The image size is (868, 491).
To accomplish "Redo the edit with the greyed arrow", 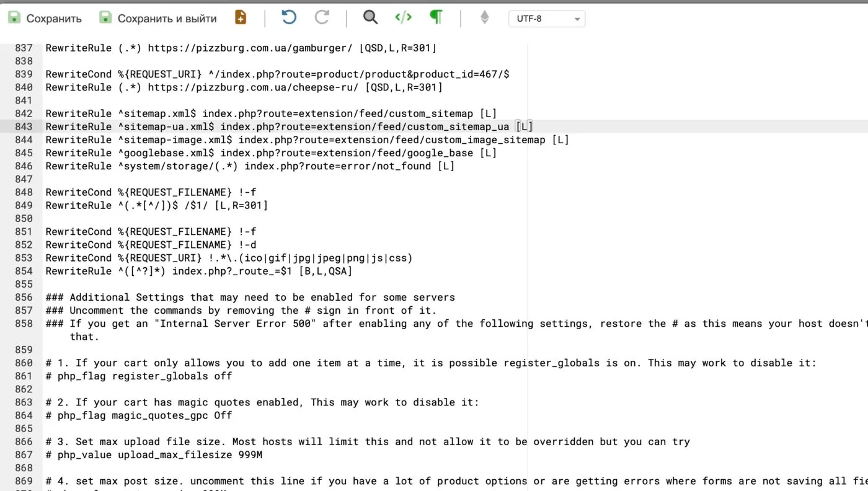I will click(x=322, y=18).
